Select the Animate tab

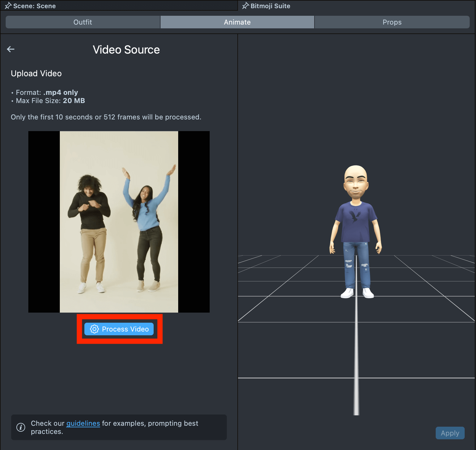(237, 22)
